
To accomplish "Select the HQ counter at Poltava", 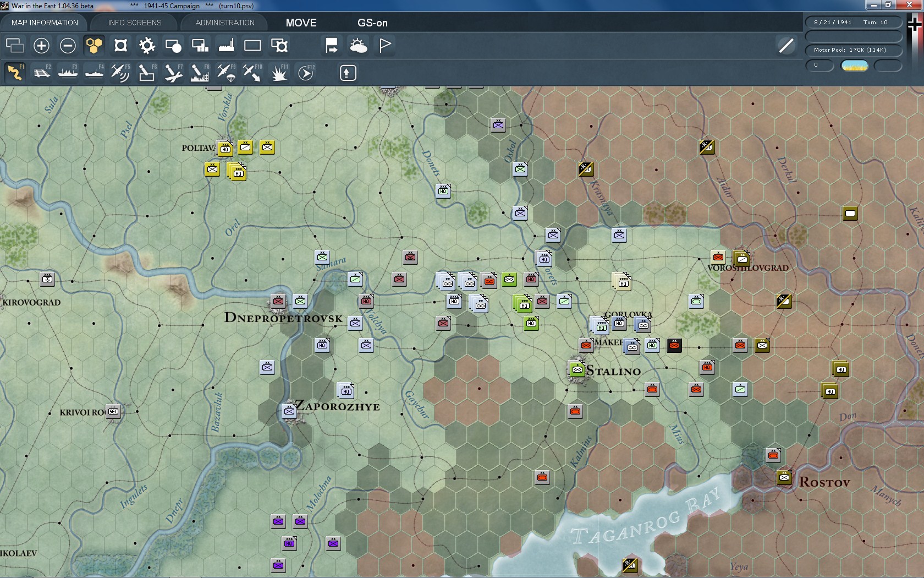I will 225,148.
